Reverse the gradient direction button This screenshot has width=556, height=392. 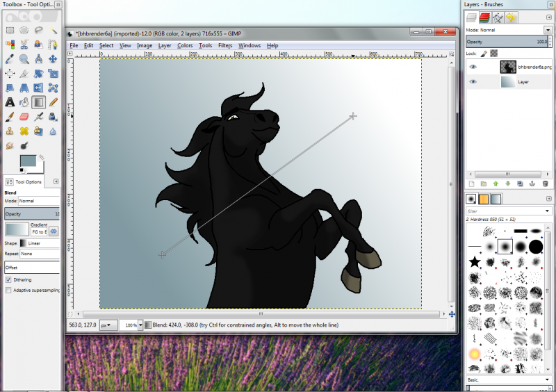pyautogui.click(x=54, y=231)
